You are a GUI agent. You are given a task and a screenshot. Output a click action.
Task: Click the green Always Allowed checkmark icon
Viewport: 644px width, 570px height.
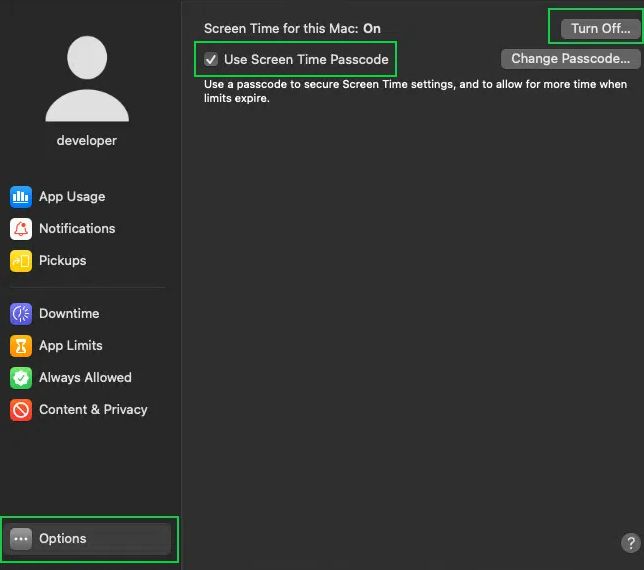pyautogui.click(x=21, y=378)
